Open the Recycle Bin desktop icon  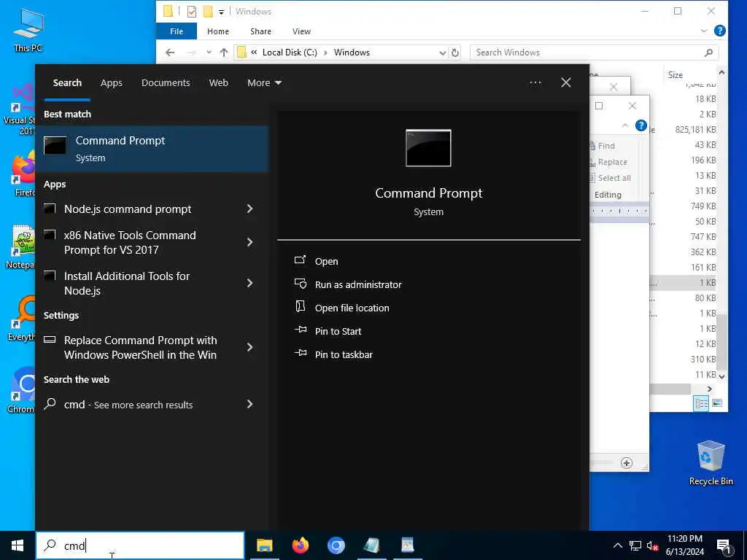[711, 463]
